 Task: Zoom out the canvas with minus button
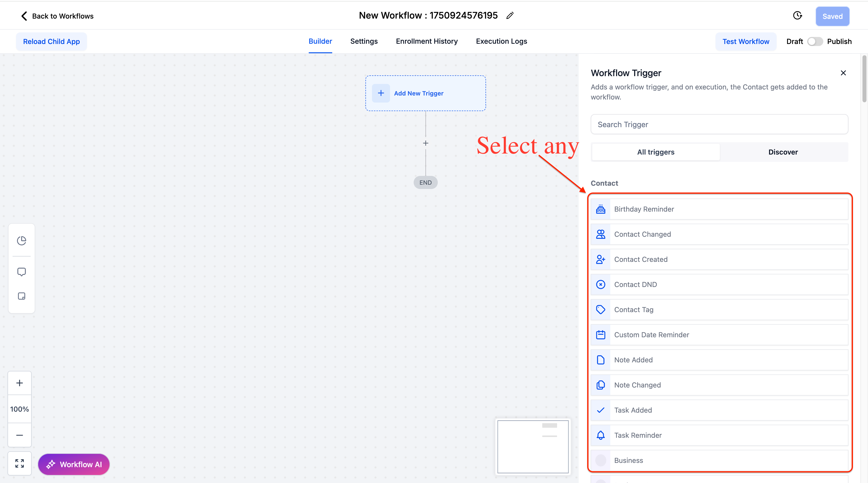coord(20,435)
